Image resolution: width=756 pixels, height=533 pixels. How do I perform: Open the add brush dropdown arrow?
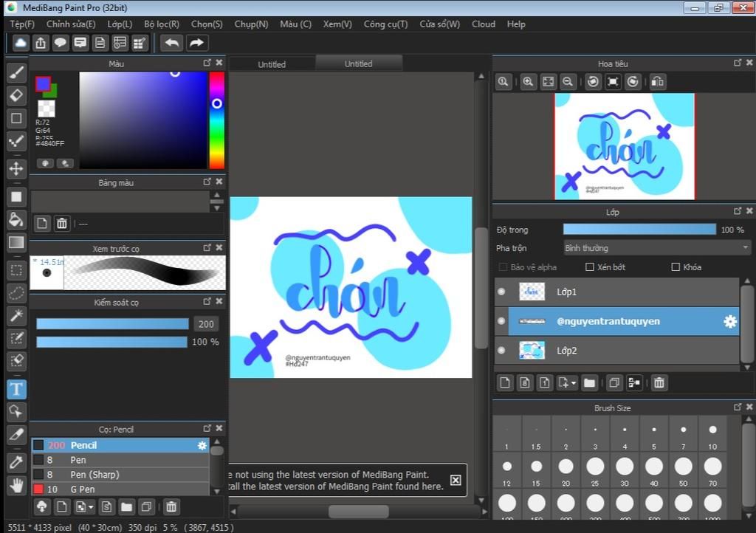[x=91, y=507]
